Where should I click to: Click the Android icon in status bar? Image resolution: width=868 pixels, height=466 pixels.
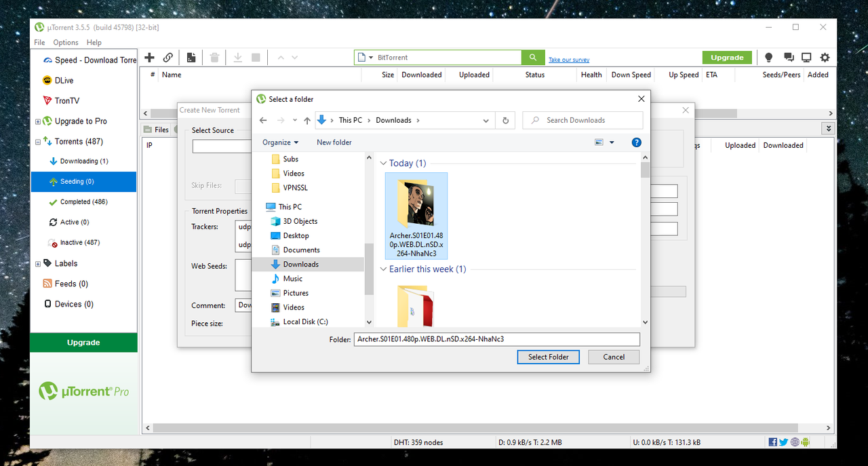click(x=805, y=442)
